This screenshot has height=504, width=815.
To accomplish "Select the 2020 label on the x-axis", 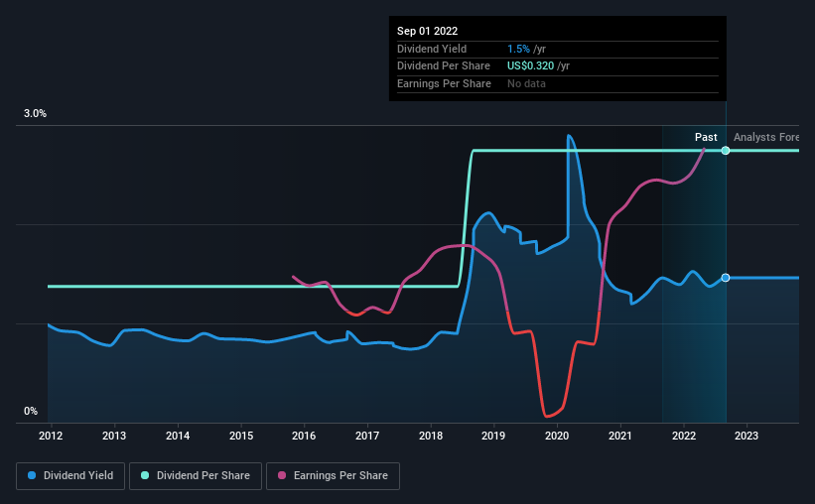I will pyautogui.click(x=557, y=436).
